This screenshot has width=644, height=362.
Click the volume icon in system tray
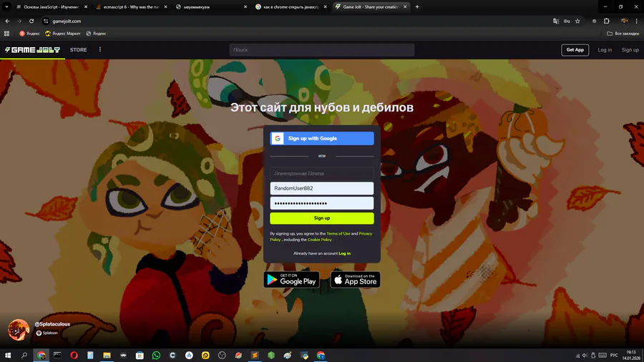[x=585, y=356]
